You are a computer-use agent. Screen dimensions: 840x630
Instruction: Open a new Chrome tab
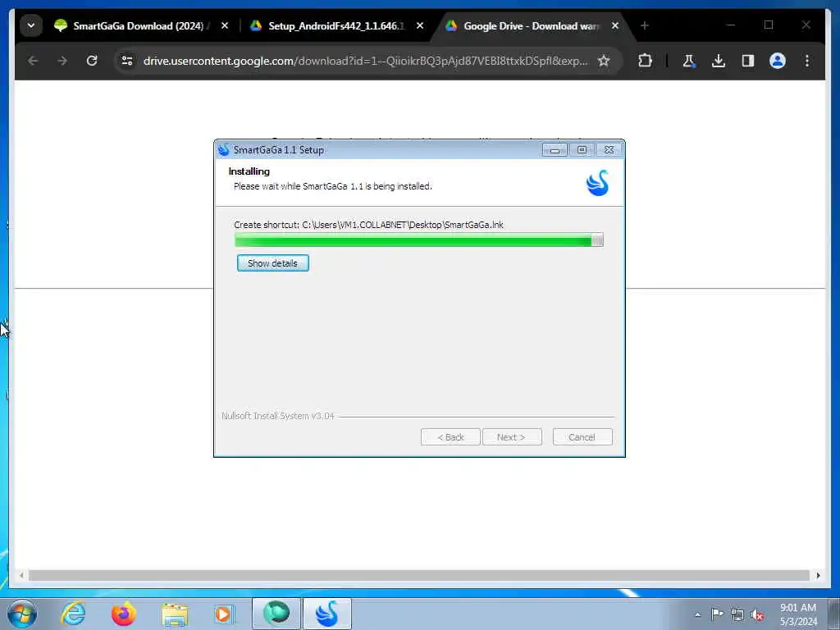tap(645, 25)
